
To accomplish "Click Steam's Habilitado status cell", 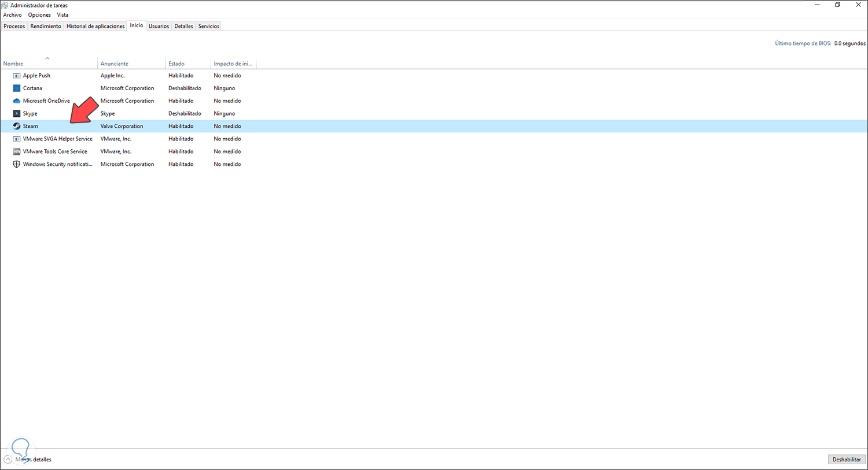I will coord(181,126).
